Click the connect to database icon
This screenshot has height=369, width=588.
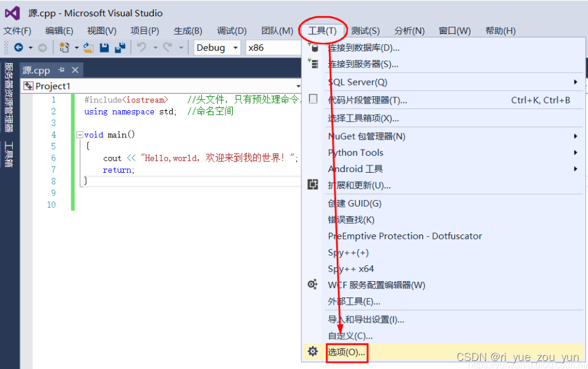[x=313, y=47]
